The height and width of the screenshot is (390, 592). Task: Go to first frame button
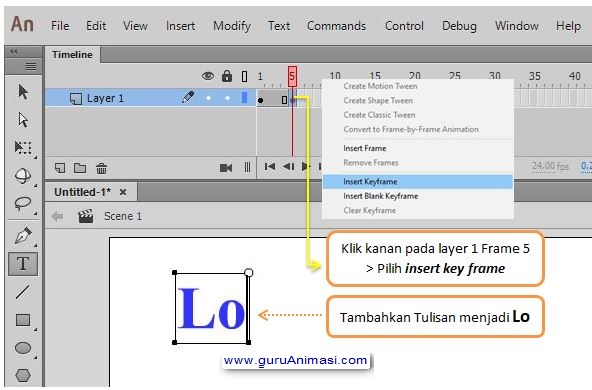tap(270, 166)
